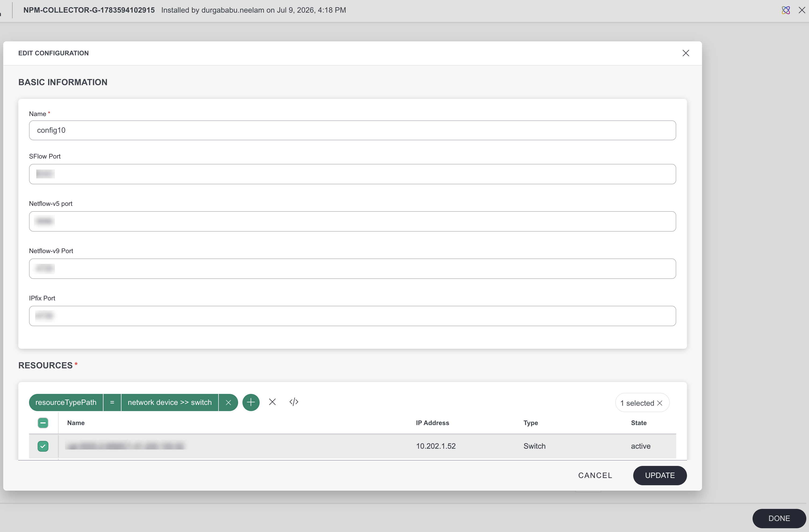Click the NPM-COLLECTOR-G-1783594102915 title
Viewport: 809px width, 532px height.
coord(89,10)
